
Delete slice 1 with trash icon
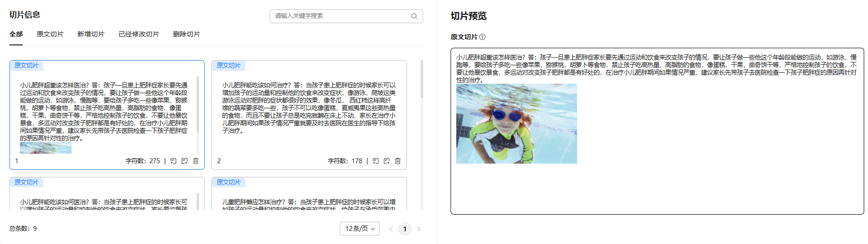click(196, 161)
